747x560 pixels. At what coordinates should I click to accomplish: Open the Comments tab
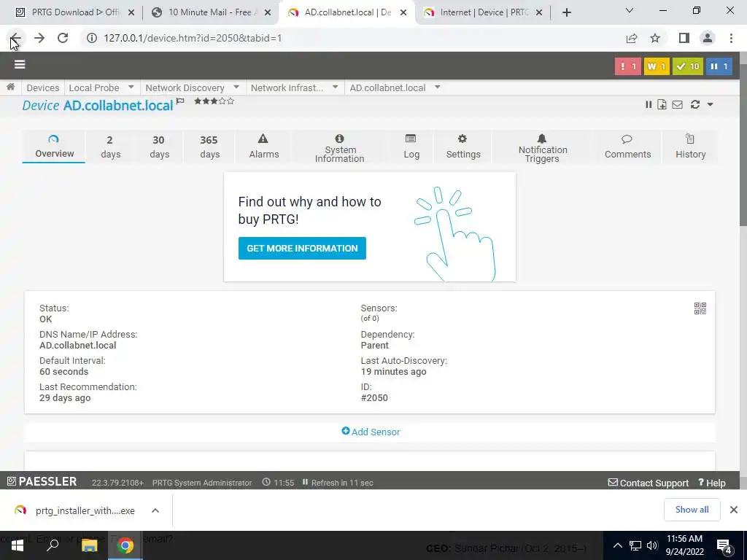[x=627, y=147]
